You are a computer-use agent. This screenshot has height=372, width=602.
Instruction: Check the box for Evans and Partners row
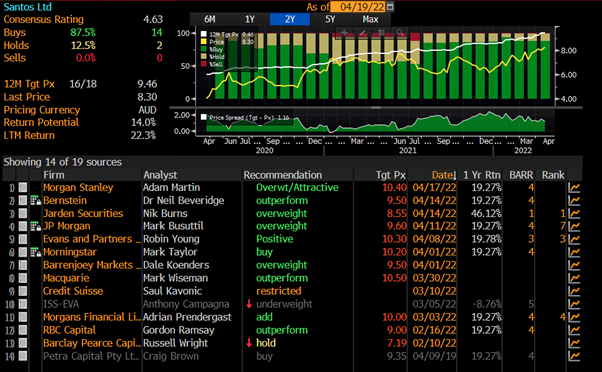coord(23,239)
